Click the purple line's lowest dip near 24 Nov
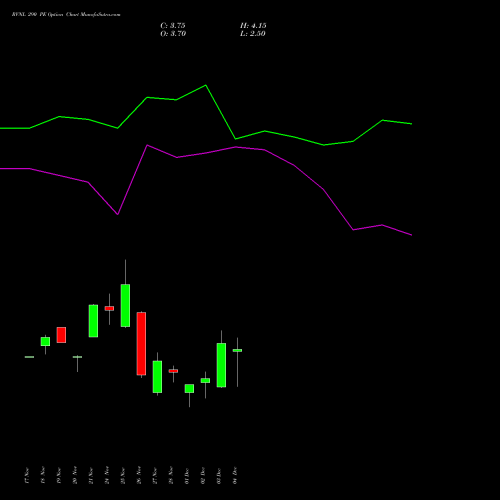 [x=118, y=214]
